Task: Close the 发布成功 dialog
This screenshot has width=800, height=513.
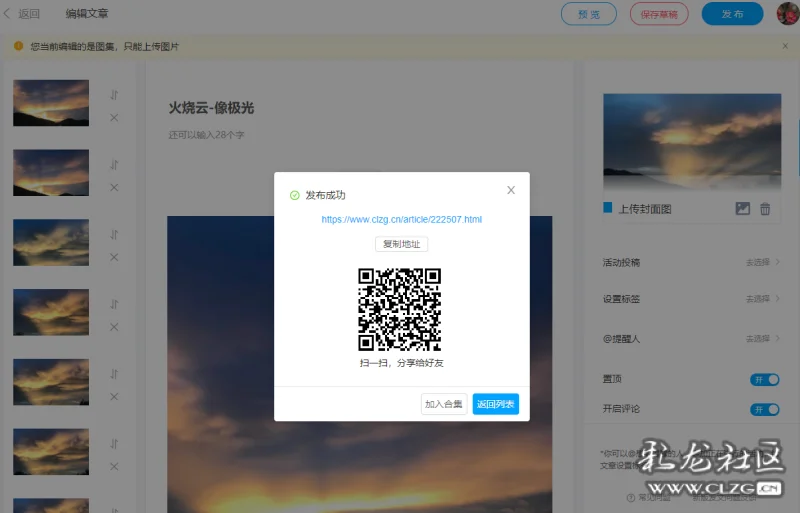Action: pyautogui.click(x=511, y=190)
